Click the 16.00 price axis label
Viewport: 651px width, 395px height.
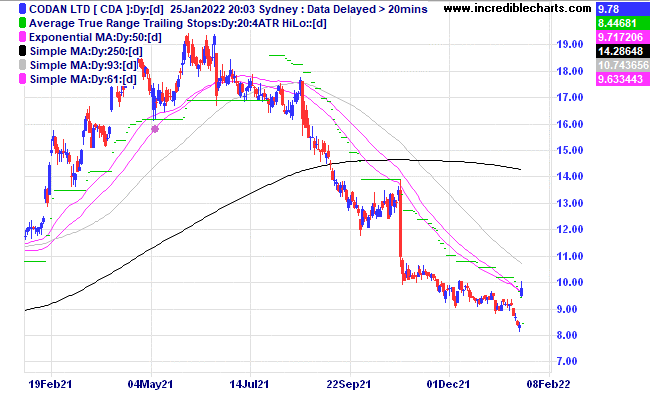click(x=570, y=124)
